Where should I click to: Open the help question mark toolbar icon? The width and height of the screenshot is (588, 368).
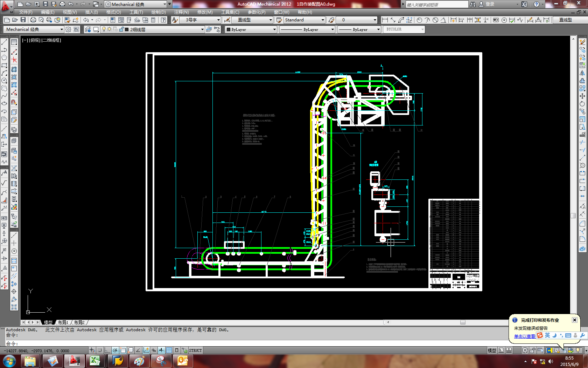coord(163,20)
